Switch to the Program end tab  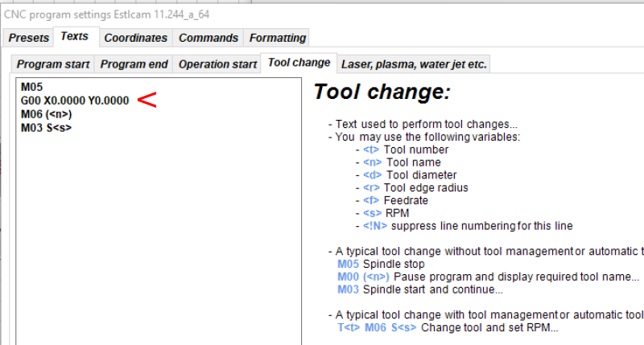(x=134, y=64)
